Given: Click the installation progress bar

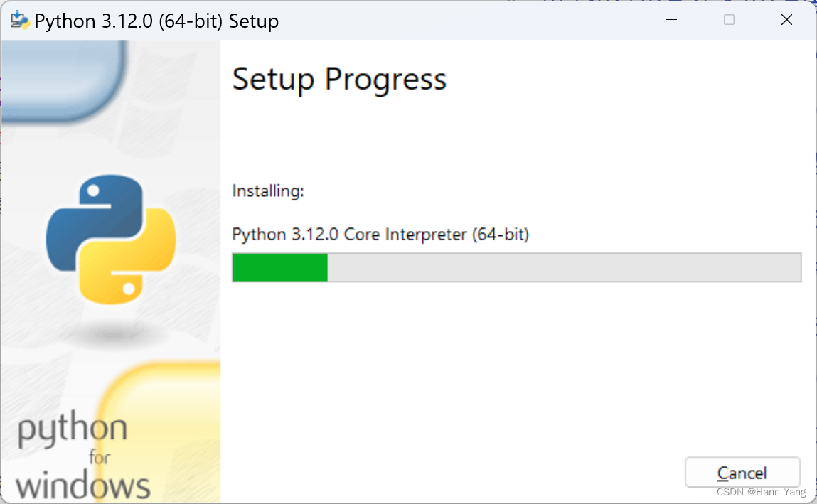Looking at the screenshot, I should coord(516,267).
